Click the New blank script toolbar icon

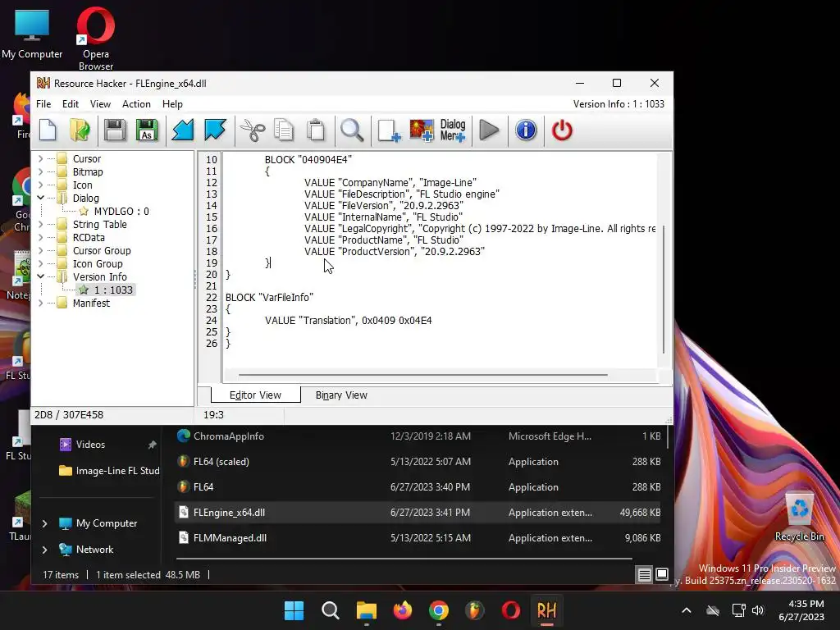click(48, 130)
